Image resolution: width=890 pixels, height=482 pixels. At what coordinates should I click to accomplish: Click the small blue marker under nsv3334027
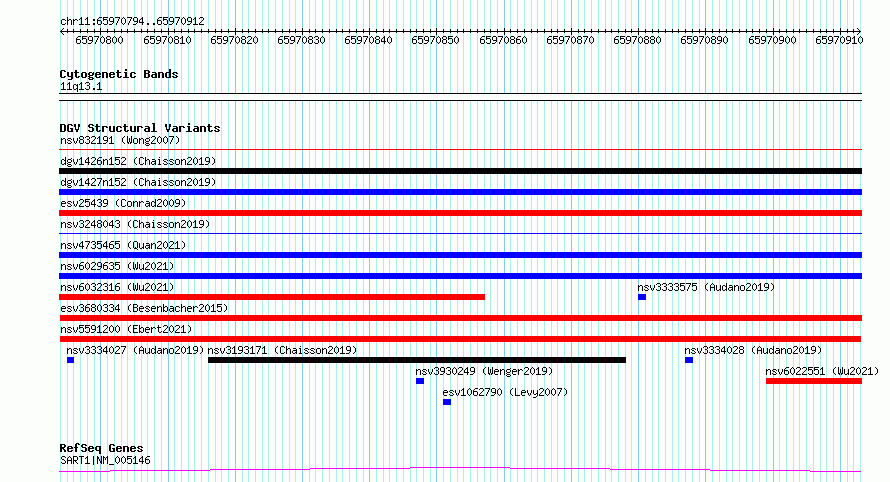[x=70, y=360]
